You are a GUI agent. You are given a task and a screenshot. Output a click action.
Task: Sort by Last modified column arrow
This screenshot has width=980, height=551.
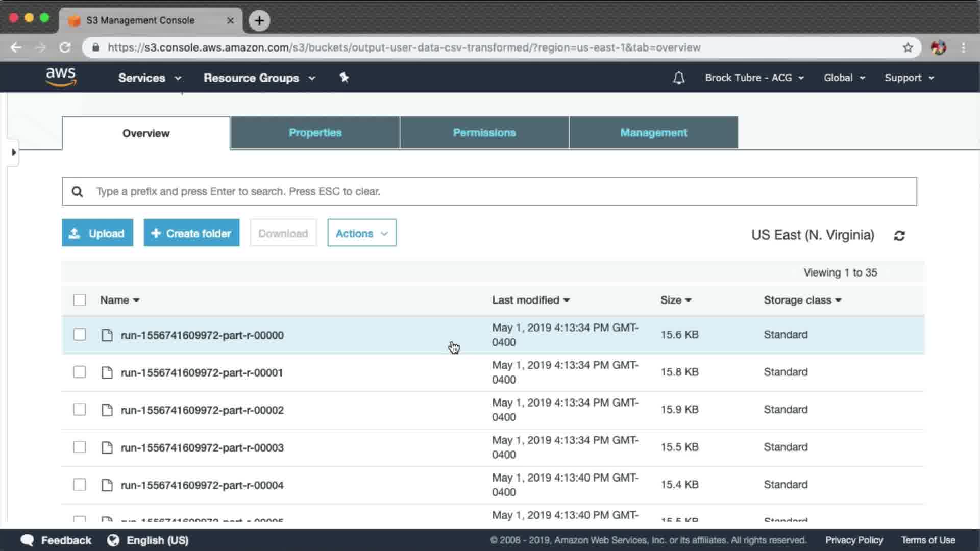pyautogui.click(x=566, y=300)
